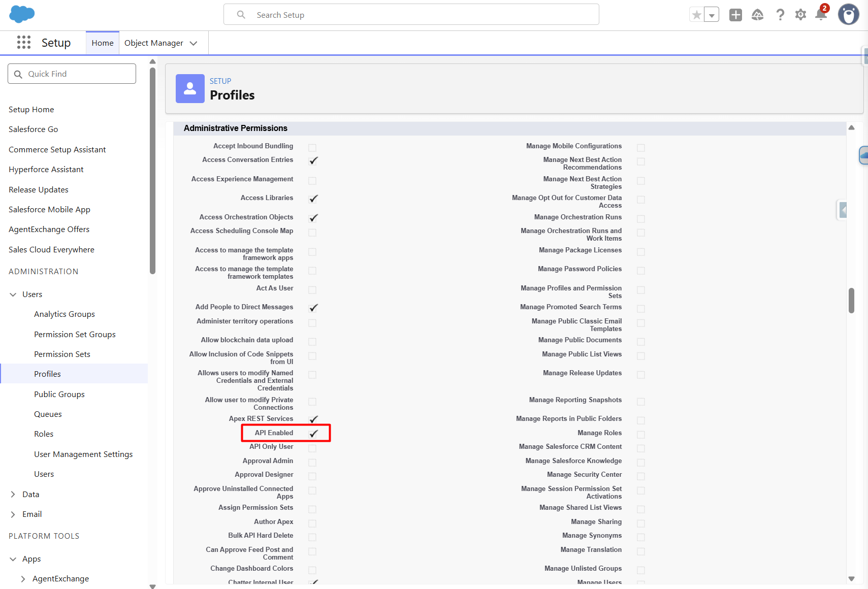Open the favorites list dropdown arrow
The height and width of the screenshot is (589, 868).
[712, 15]
